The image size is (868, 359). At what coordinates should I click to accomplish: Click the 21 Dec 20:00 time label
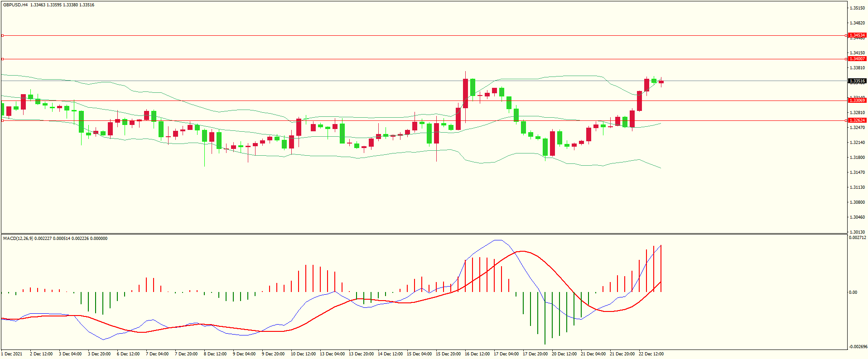[622, 354]
